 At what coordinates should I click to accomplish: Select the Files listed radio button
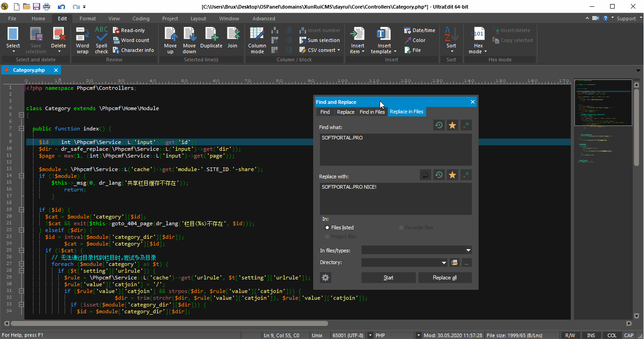pos(327,228)
